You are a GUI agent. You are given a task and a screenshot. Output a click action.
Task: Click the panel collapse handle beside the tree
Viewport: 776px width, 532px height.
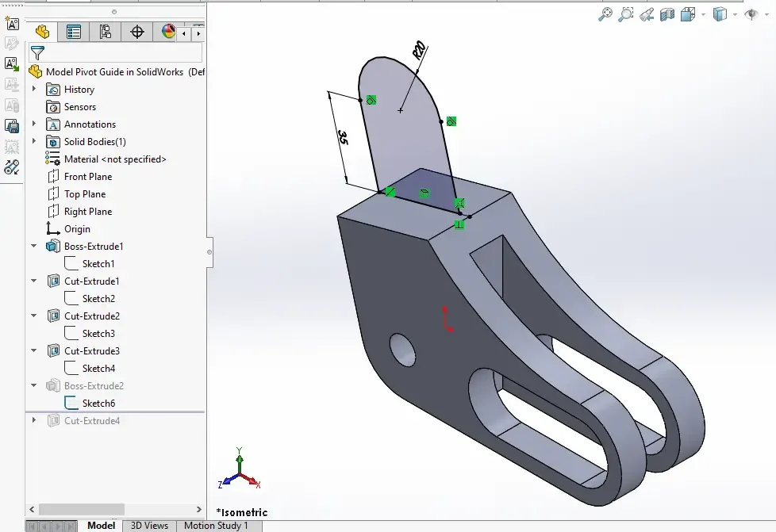coord(209,252)
